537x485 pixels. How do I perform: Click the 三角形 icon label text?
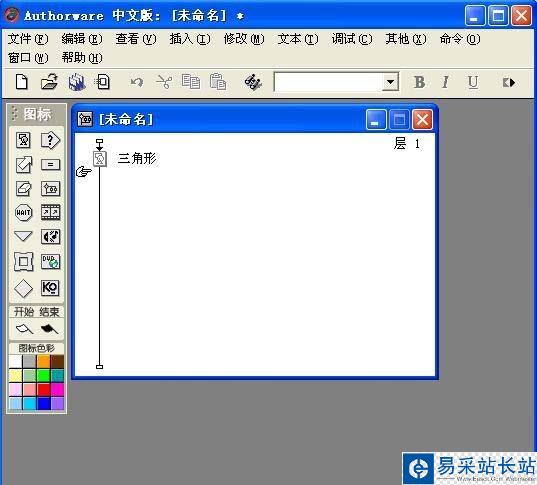coord(137,159)
